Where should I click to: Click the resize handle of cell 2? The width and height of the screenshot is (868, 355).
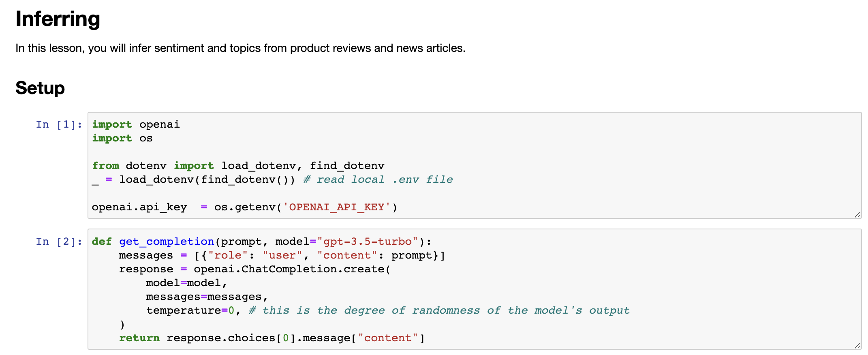point(857,346)
